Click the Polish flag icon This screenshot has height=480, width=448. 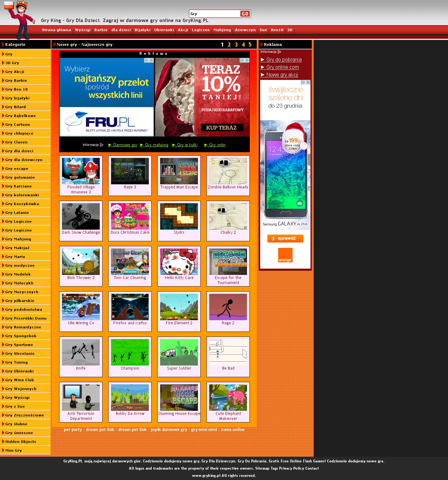click(x=9, y=5)
